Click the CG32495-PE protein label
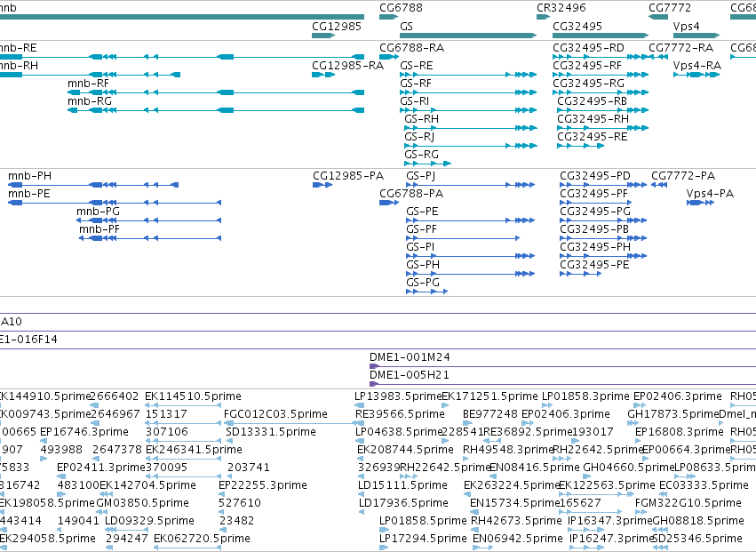The image size is (756, 552). (594, 265)
